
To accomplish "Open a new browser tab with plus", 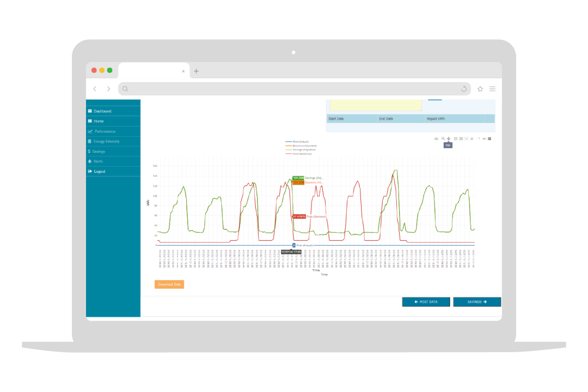I will [197, 71].
